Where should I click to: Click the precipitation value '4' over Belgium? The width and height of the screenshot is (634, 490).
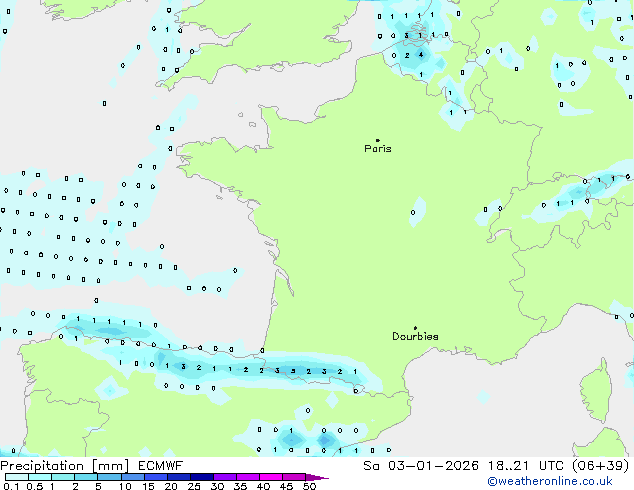[x=421, y=55]
